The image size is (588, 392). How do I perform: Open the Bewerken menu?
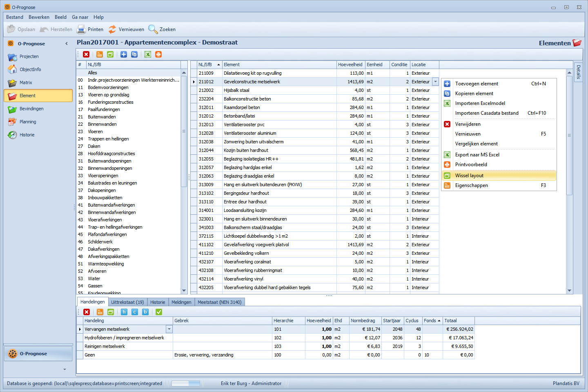point(39,17)
